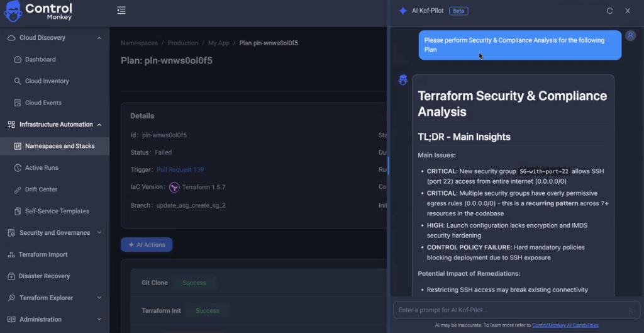Click the AI Actions button

click(x=147, y=245)
